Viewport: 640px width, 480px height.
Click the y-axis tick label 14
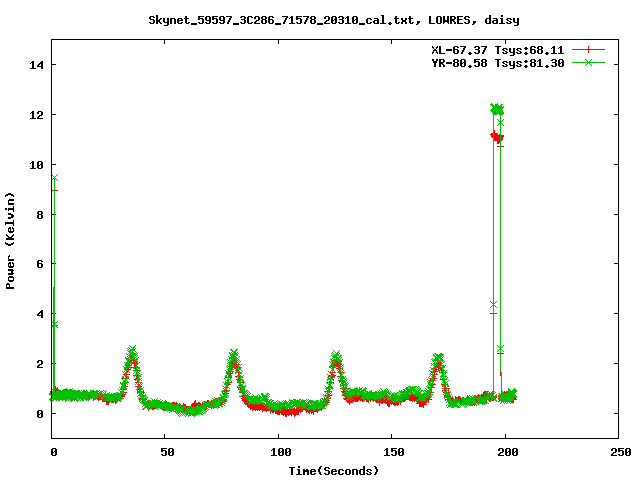(36, 65)
